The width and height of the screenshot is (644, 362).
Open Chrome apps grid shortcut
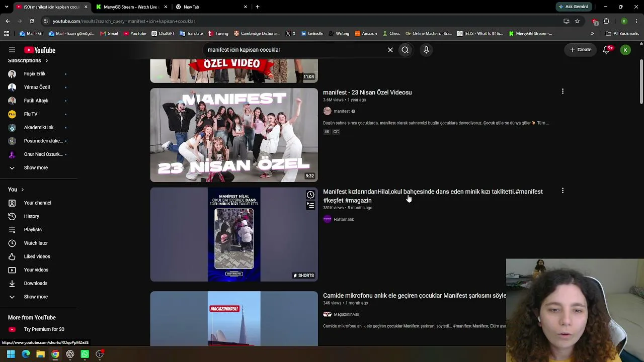7,34
